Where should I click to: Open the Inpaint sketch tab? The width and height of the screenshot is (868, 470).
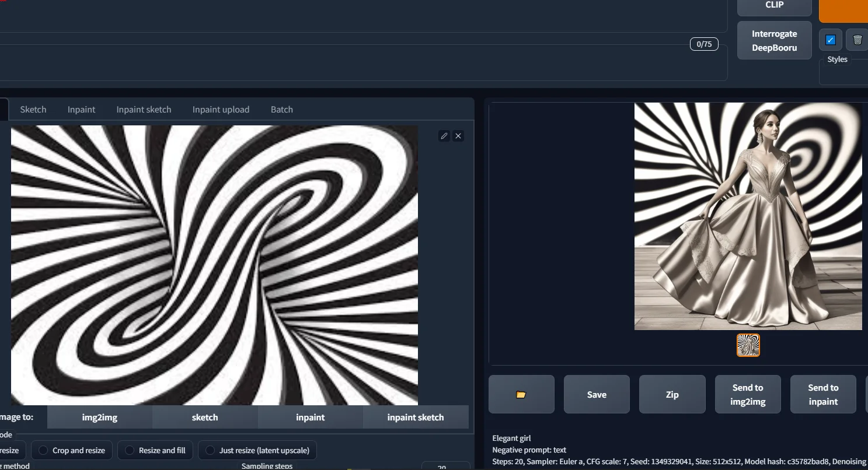click(x=144, y=109)
